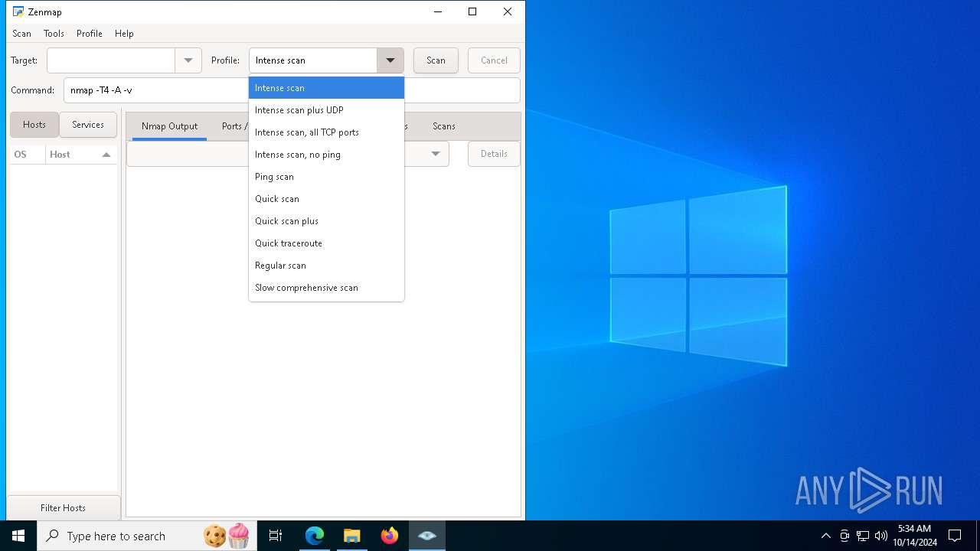Open Task View on the taskbar
The width and height of the screenshot is (980, 551).
pyautogui.click(x=276, y=536)
